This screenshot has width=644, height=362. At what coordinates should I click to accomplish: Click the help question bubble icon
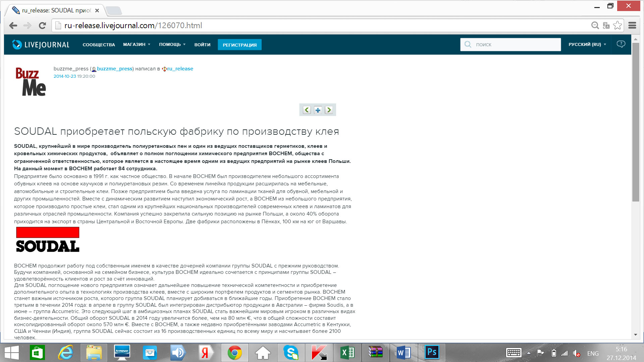tap(621, 44)
